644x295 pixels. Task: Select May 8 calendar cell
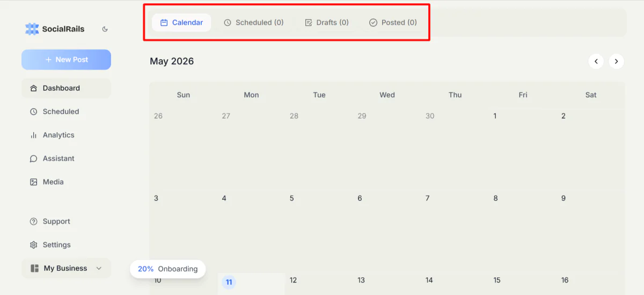(x=523, y=232)
